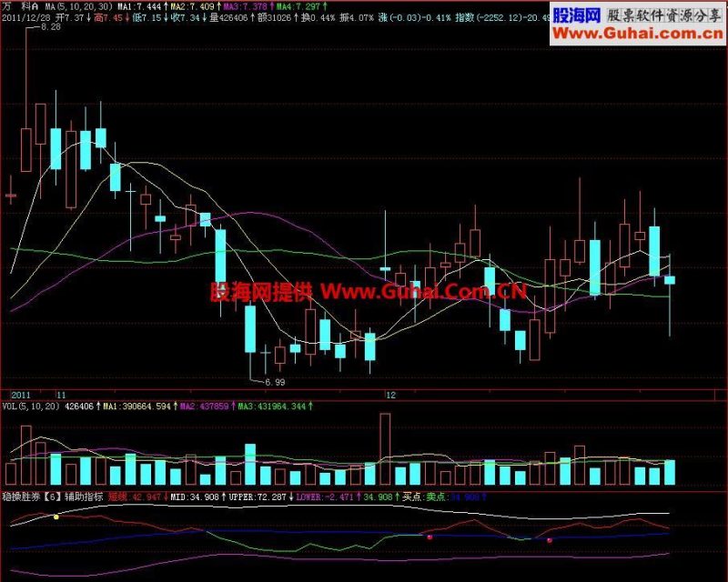The height and width of the screenshot is (582, 728).
Task: Click the yellow dot signal on indicator
Action: [56, 517]
